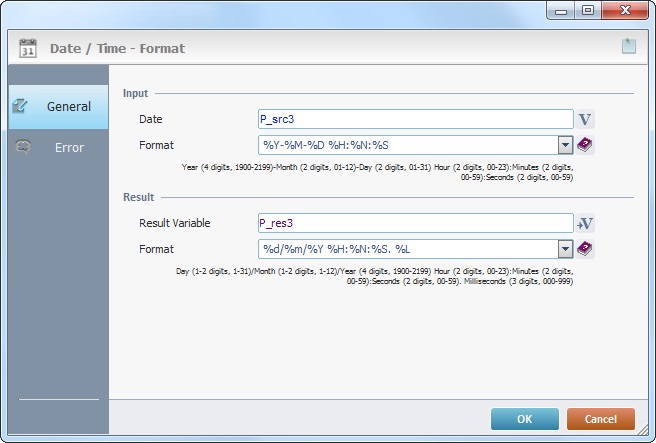Click add-variable icon next to Result Variable
The height and width of the screenshot is (443, 656).
586,223
